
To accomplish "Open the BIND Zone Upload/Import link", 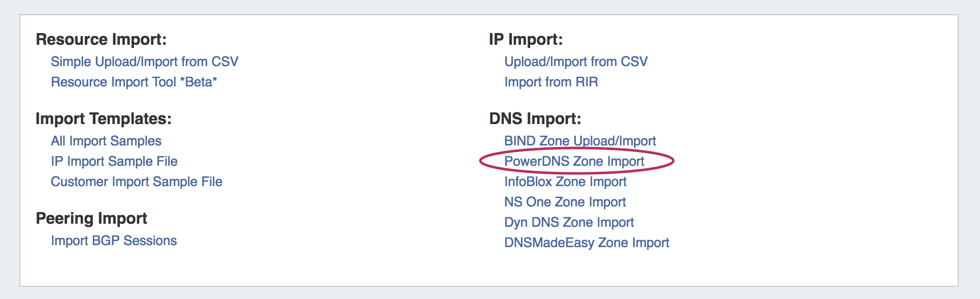I will coord(580,141).
